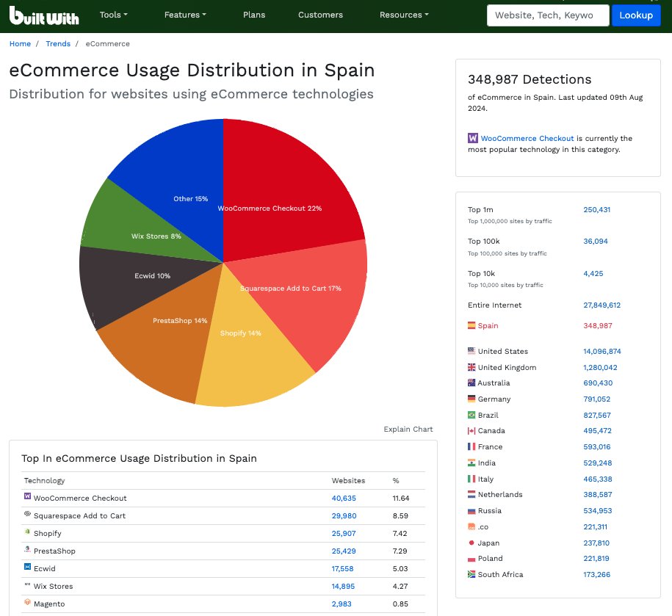Click the Technology column header

click(x=45, y=481)
